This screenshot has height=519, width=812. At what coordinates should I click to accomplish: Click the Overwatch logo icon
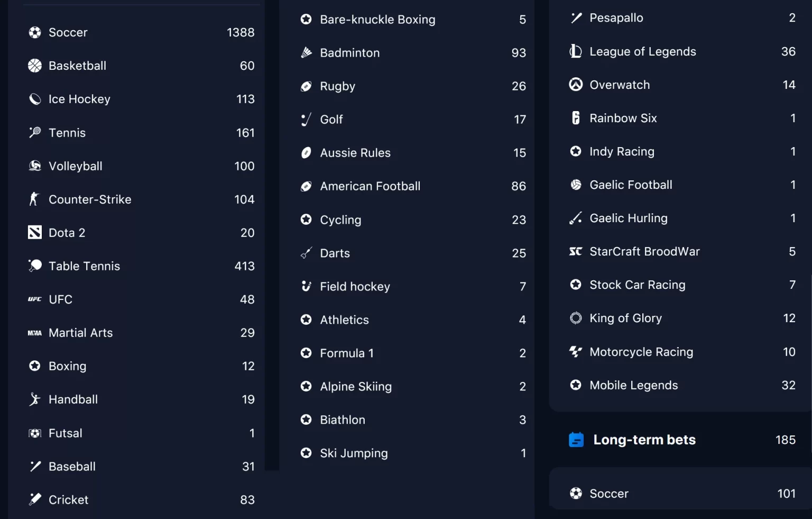[x=576, y=85]
